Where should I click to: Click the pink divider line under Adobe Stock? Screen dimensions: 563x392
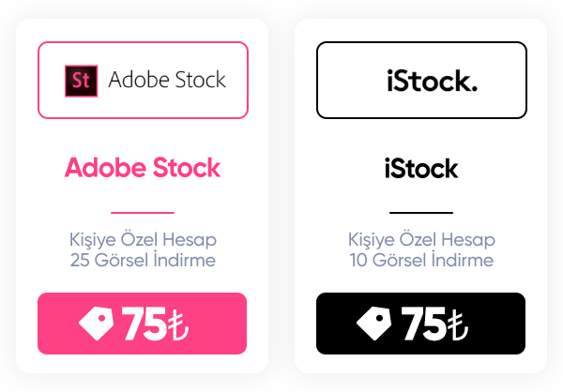click(x=143, y=213)
